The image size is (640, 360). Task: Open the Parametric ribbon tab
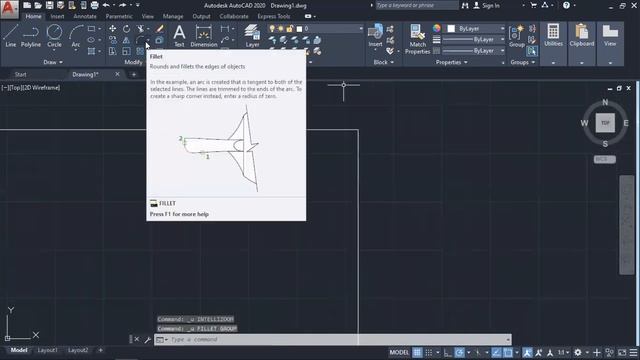[x=119, y=16]
